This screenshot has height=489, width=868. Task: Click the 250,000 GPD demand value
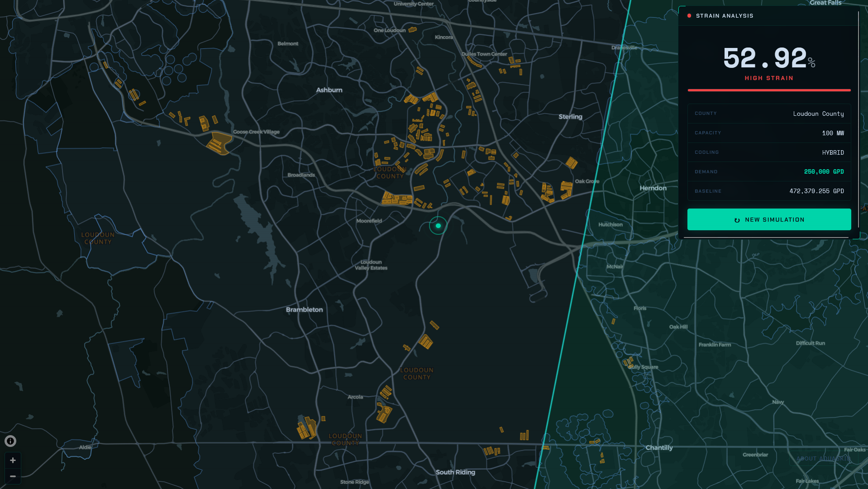[824, 171]
